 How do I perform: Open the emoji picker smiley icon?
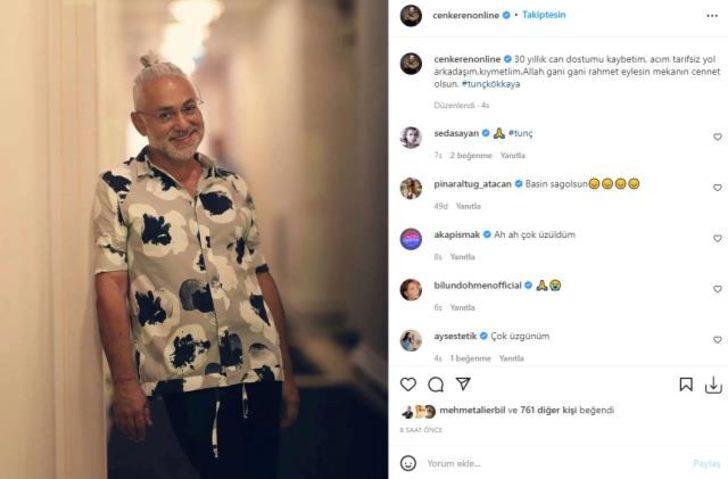pos(408,463)
